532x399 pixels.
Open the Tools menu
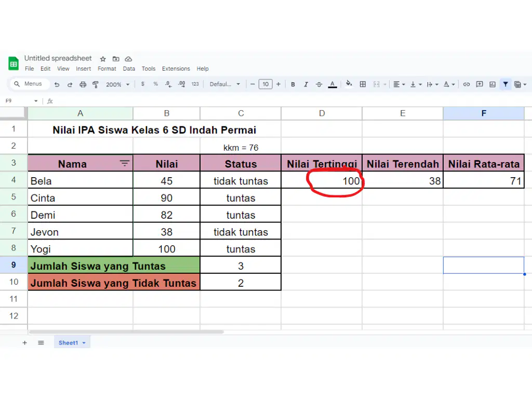tap(149, 69)
